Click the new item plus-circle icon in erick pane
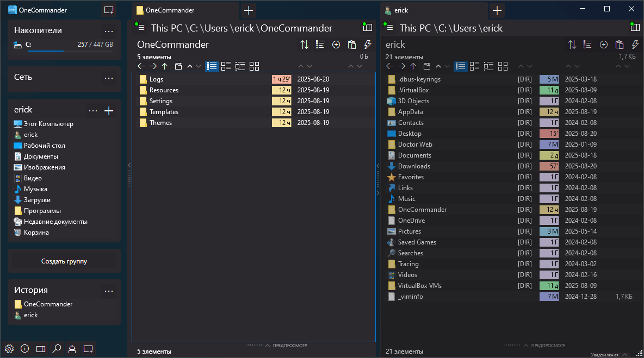 [604, 45]
